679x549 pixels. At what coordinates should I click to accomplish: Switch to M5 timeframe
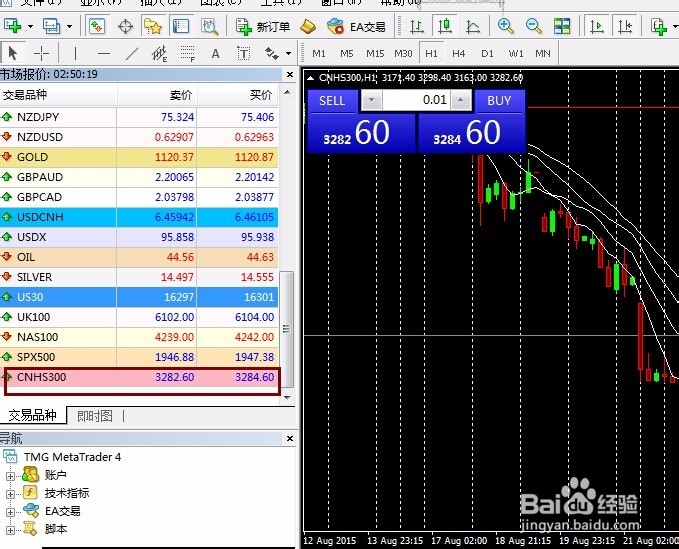[346, 53]
